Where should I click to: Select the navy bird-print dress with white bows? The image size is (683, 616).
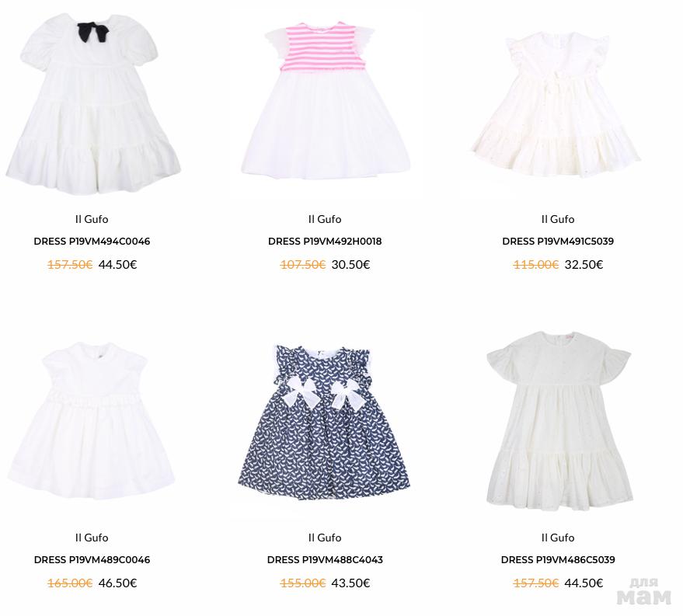click(324, 422)
